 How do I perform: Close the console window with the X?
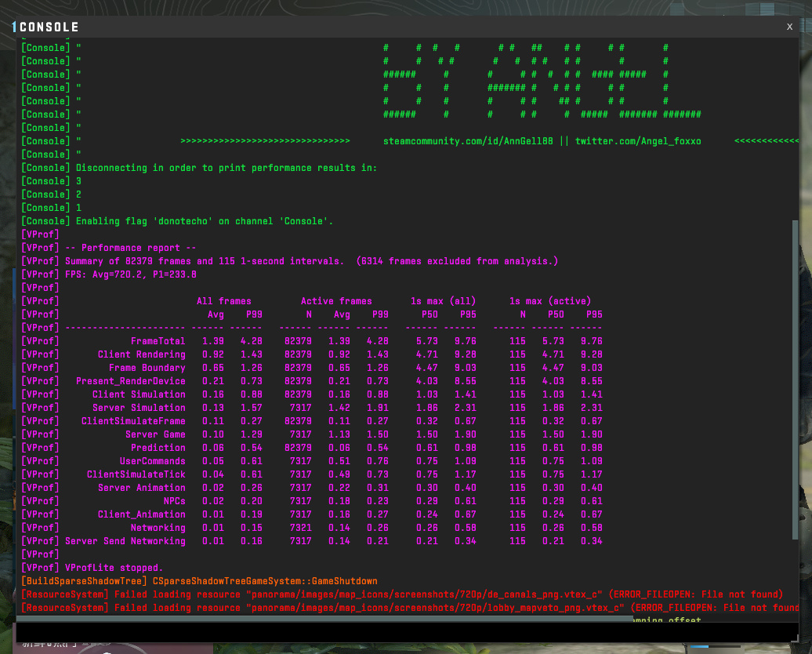coord(789,27)
